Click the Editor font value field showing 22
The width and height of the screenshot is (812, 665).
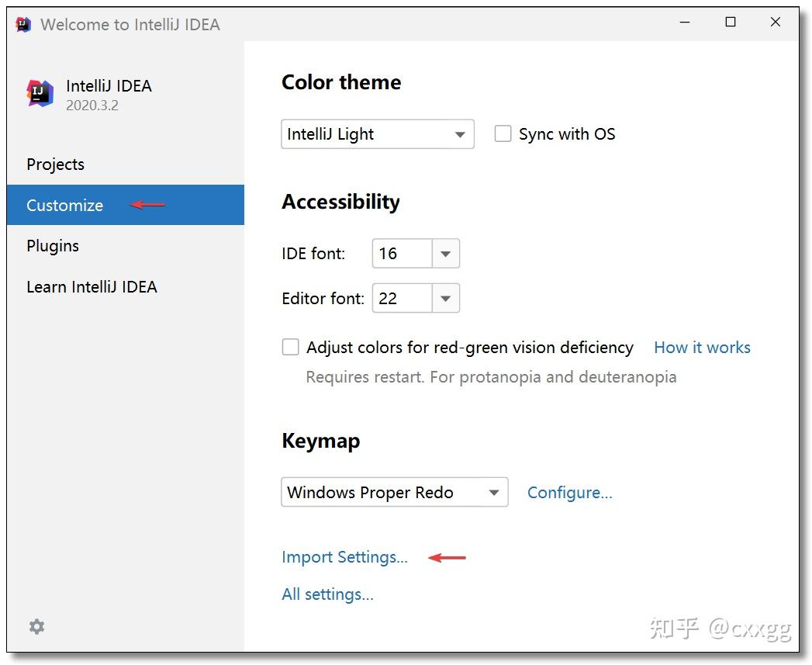404,298
